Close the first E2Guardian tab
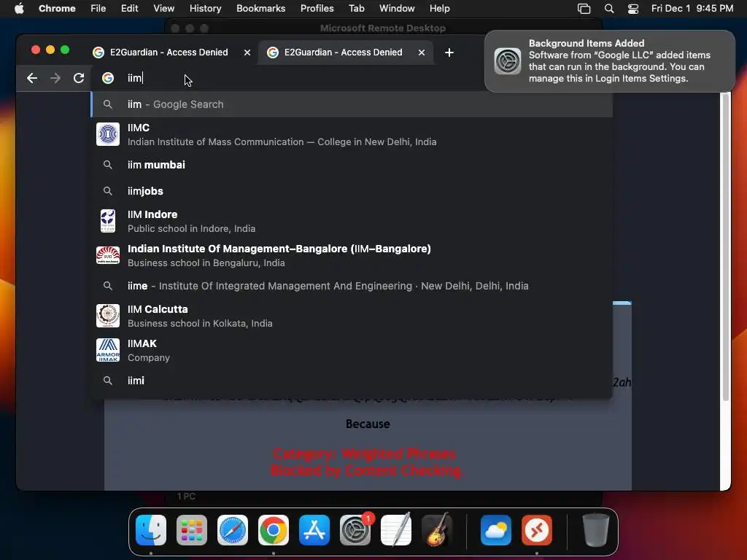 [247, 52]
